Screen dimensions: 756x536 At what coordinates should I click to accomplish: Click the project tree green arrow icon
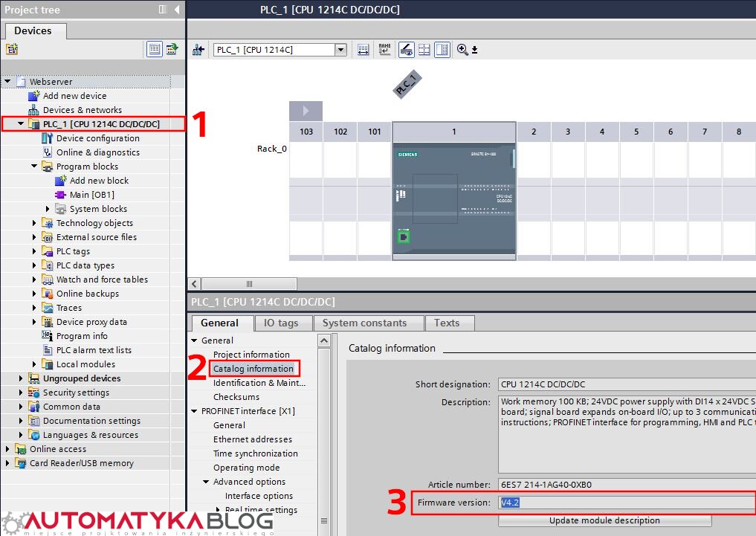point(172,48)
